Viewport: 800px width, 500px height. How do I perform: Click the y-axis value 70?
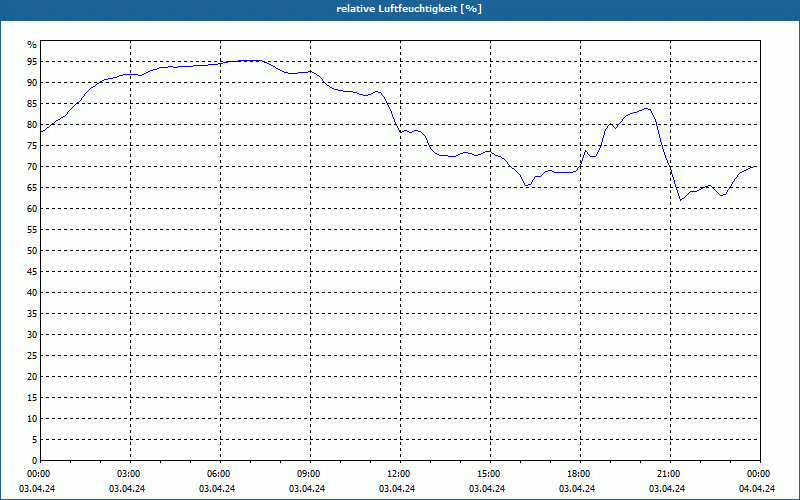[x=32, y=167]
